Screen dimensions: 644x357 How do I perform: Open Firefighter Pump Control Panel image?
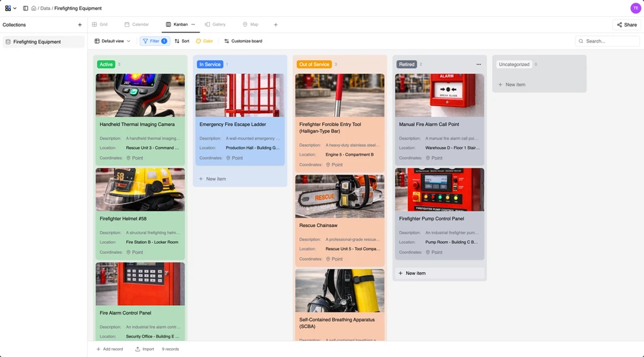440,189
